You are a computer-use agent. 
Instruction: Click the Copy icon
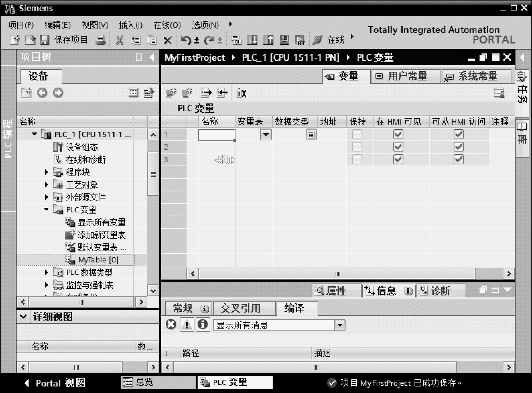pyautogui.click(x=135, y=40)
